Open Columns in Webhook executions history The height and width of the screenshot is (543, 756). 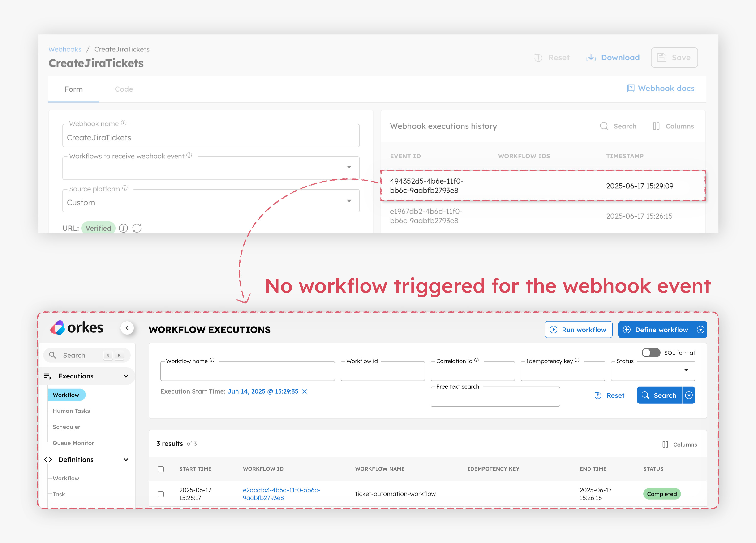[x=673, y=126]
